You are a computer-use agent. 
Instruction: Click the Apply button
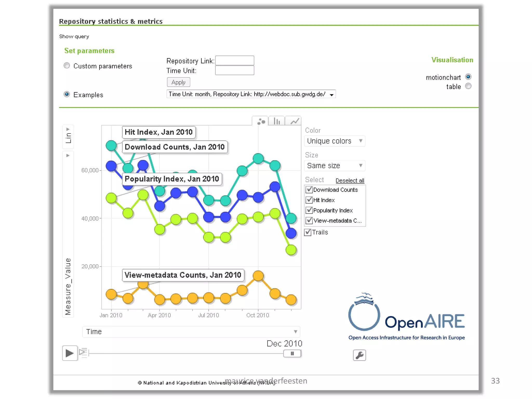pyautogui.click(x=178, y=82)
